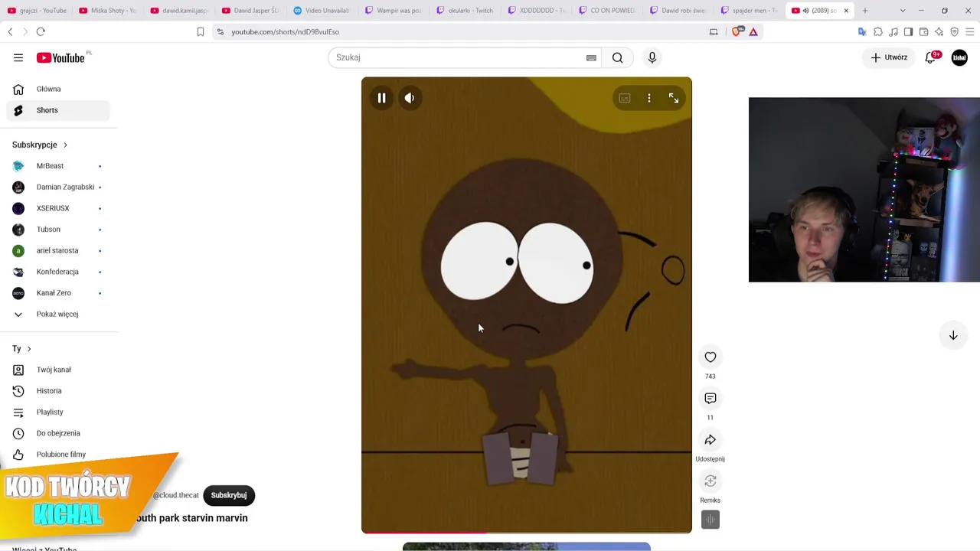Seek using the Short's red progress bar
The width and height of the screenshot is (980, 551).
tap(527, 532)
